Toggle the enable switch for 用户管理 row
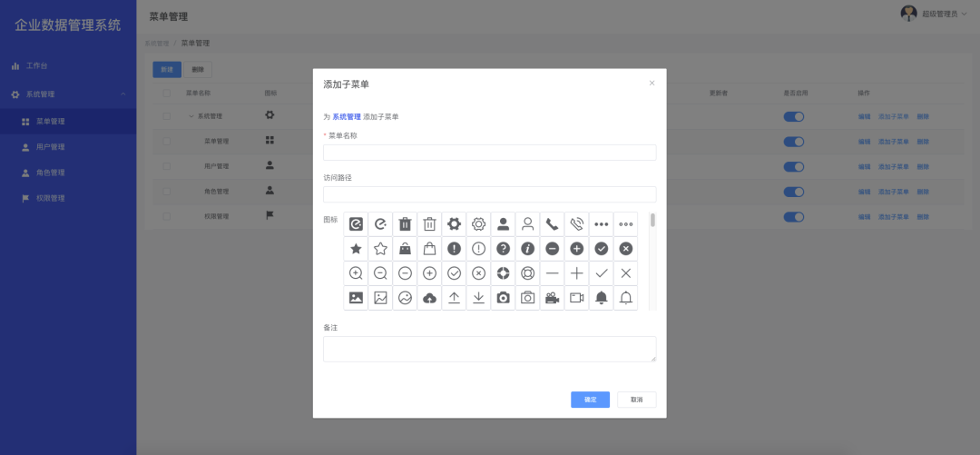 click(x=794, y=167)
